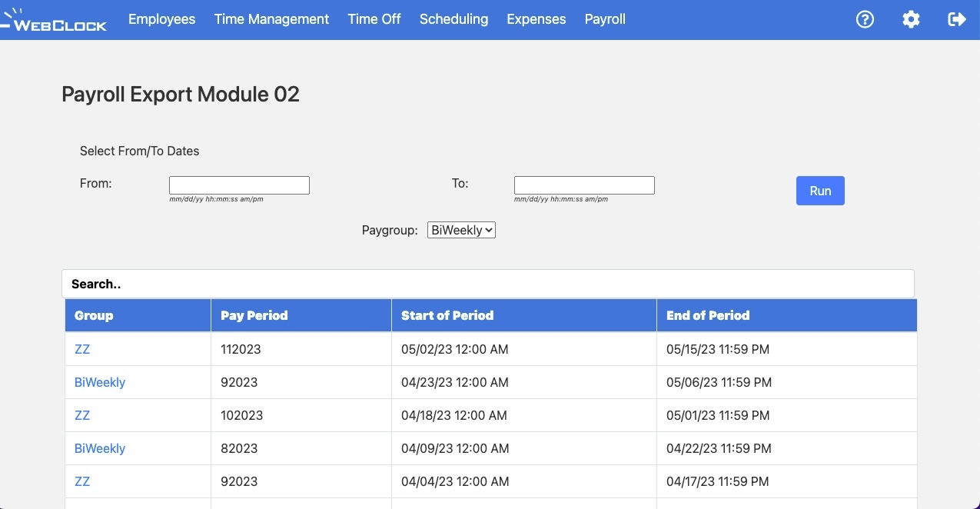Click the WebClock logo
The image size is (980, 509).
click(55, 20)
